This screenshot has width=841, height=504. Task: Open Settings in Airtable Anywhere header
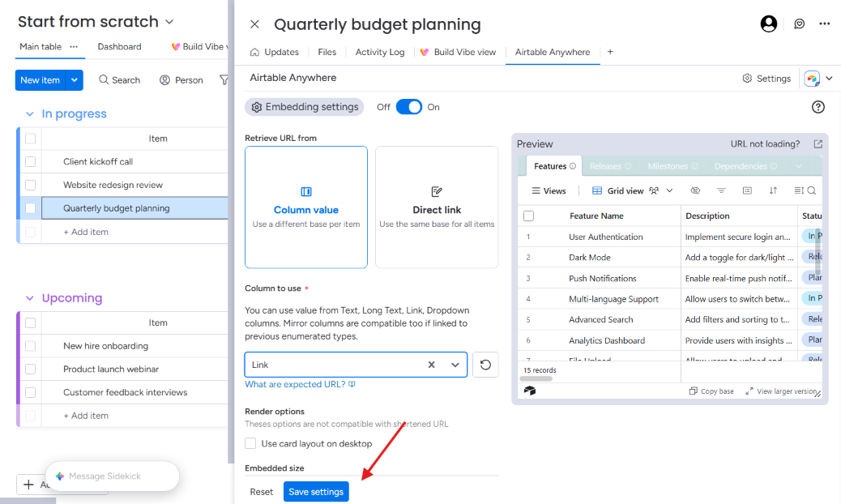point(766,79)
